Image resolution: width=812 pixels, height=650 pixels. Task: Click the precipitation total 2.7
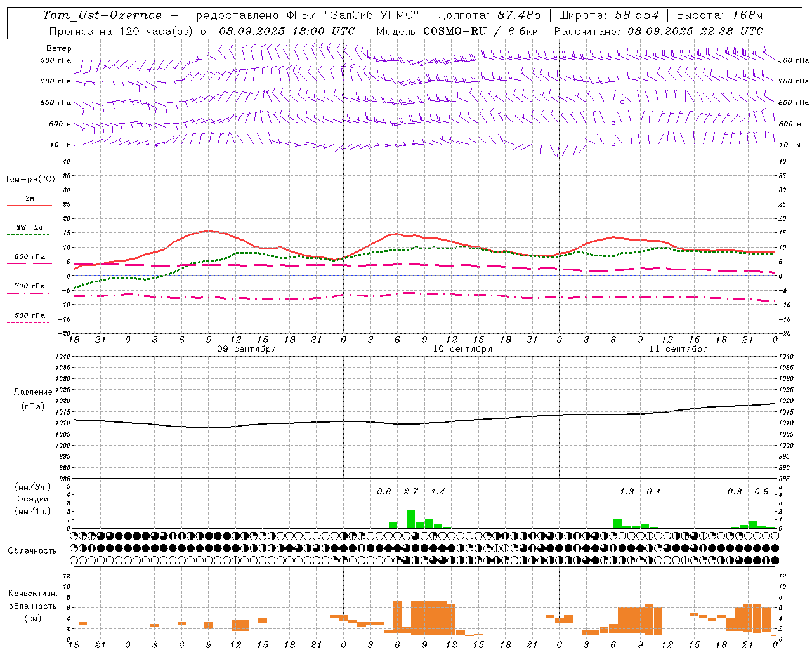click(x=411, y=492)
